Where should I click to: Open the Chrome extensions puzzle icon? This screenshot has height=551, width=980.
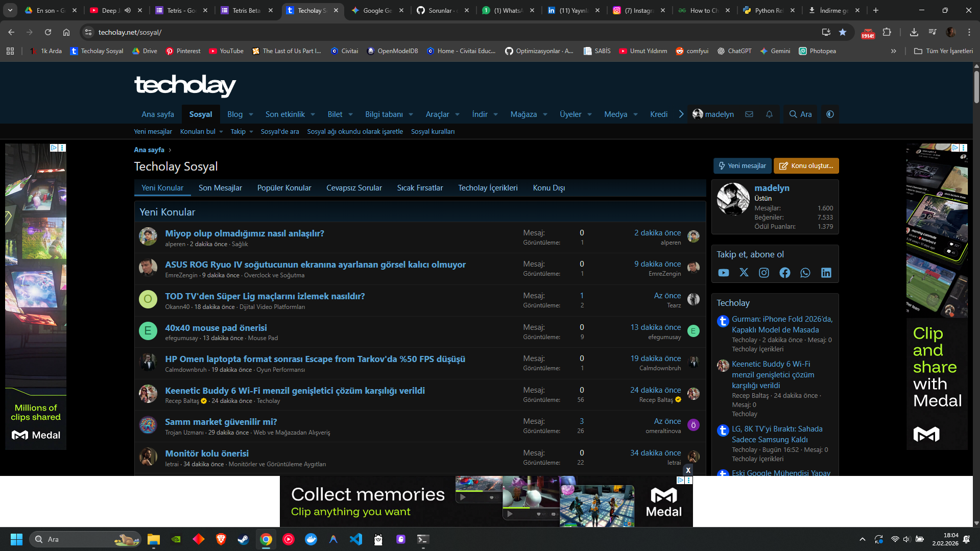[887, 32]
